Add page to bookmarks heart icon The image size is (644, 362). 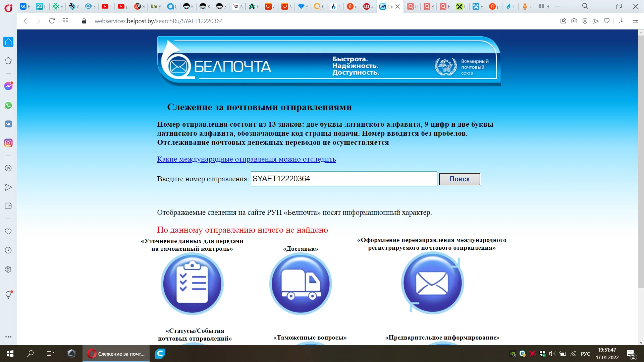point(607,21)
